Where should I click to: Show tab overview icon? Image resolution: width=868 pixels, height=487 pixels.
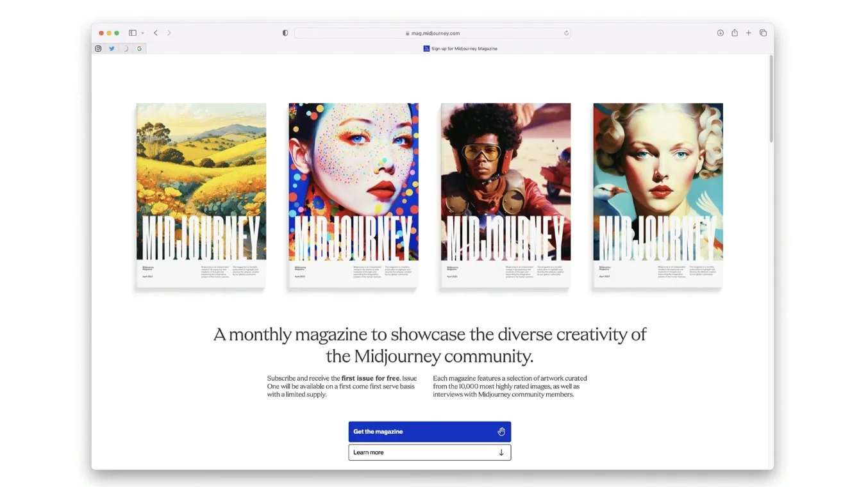coord(763,33)
